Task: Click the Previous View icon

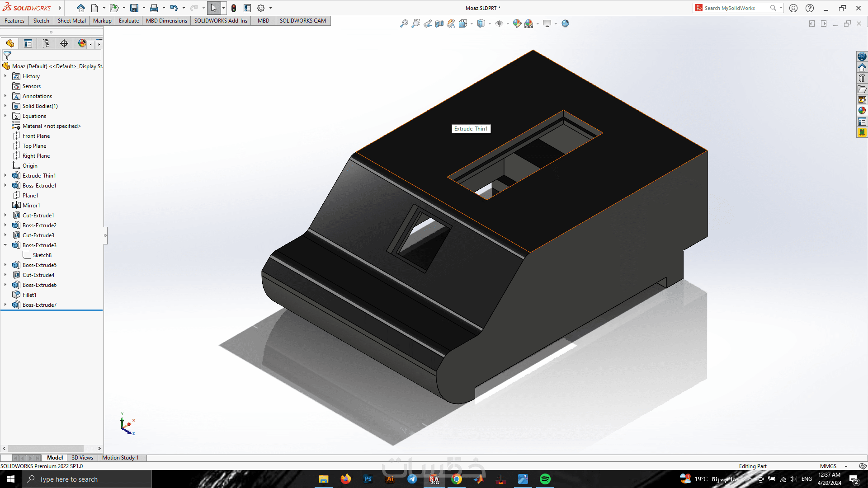Action: tap(428, 23)
